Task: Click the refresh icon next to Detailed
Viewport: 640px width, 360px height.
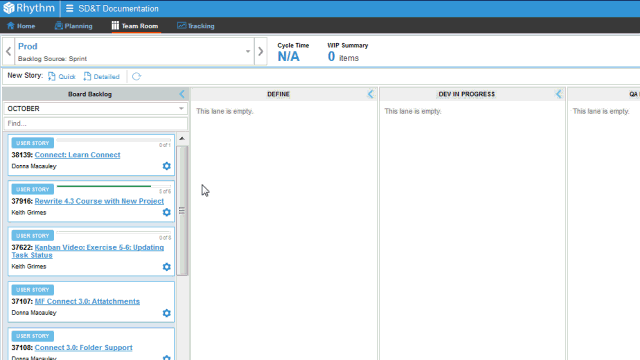Action: coord(136,76)
